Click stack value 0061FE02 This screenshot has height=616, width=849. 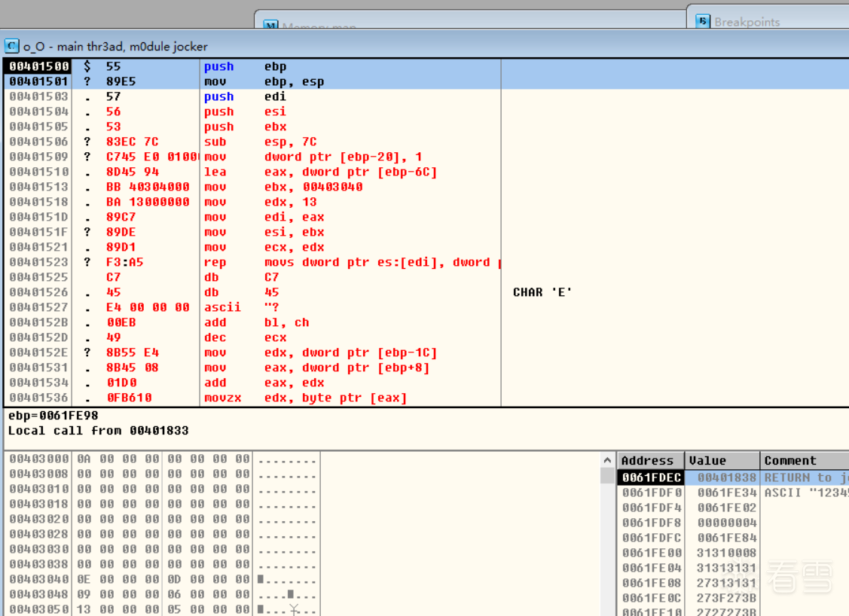[726, 508]
